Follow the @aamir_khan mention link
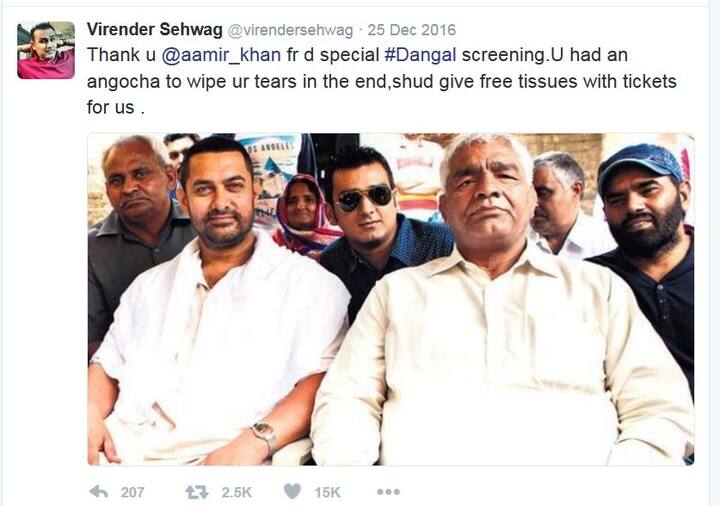 click(221, 55)
